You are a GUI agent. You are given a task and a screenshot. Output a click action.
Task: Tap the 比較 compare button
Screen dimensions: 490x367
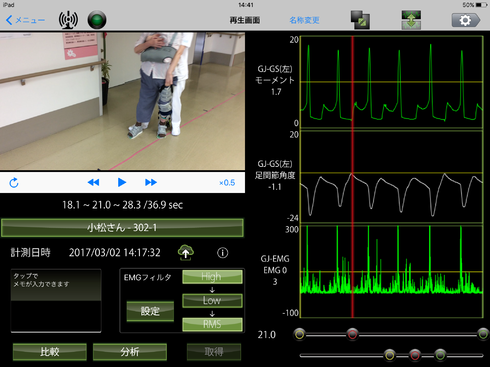50,352
